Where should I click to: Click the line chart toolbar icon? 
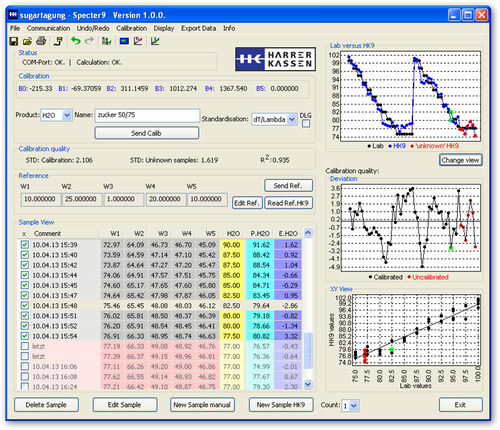pyautogui.click(x=138, y=41)
